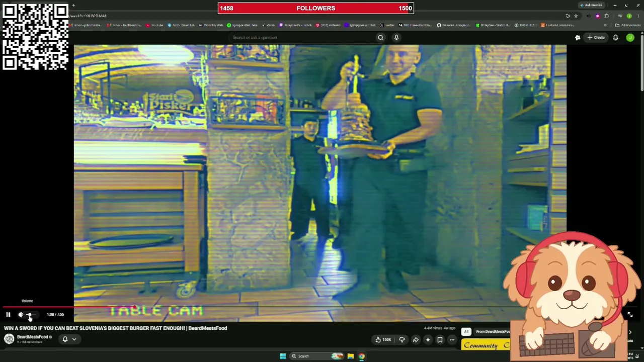
Task: Open the Chrome extensions puzzle icon
Action: 607,16
